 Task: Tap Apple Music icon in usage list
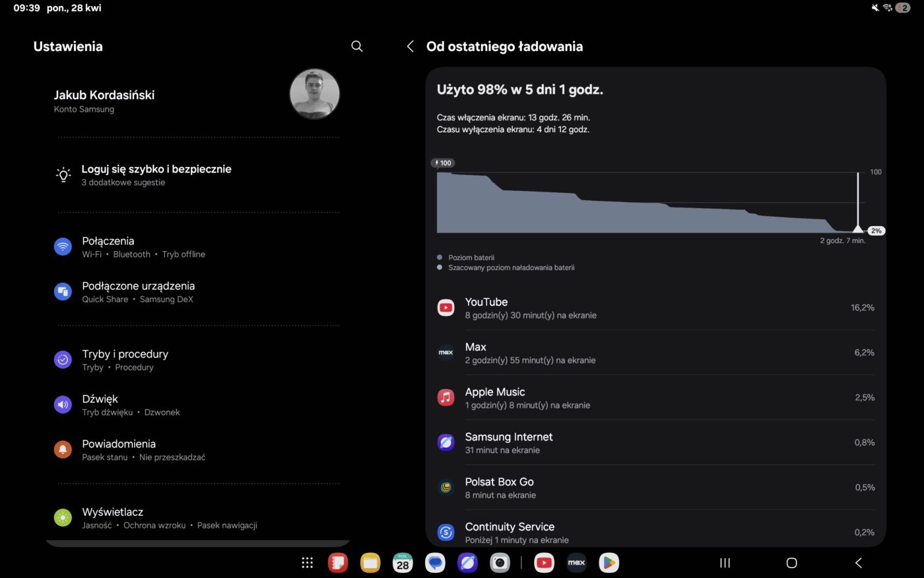pos(446,398)
